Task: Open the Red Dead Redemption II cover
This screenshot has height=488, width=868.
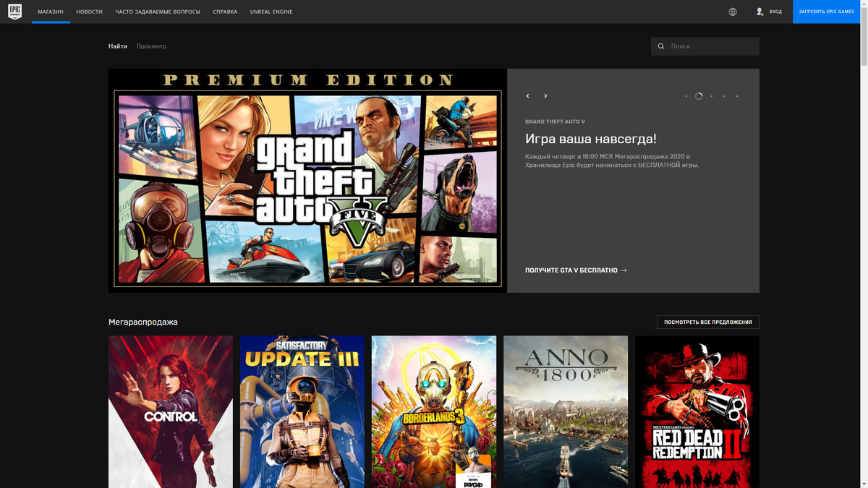Action: coord(697,411)
